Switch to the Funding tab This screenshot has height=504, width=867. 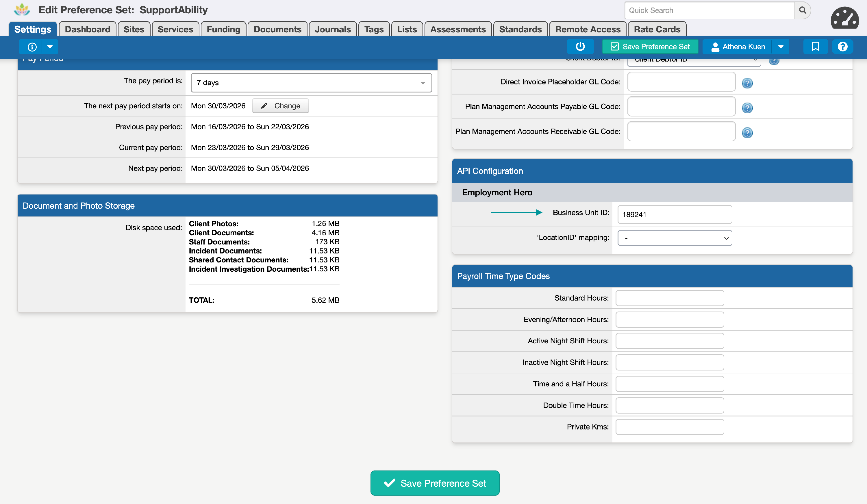pos(223,29)
